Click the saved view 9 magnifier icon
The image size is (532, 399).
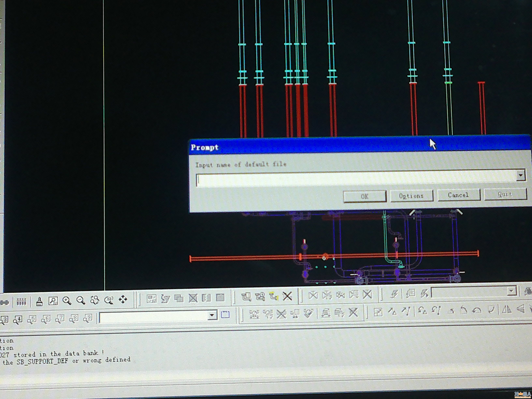[x=88, y=318]
